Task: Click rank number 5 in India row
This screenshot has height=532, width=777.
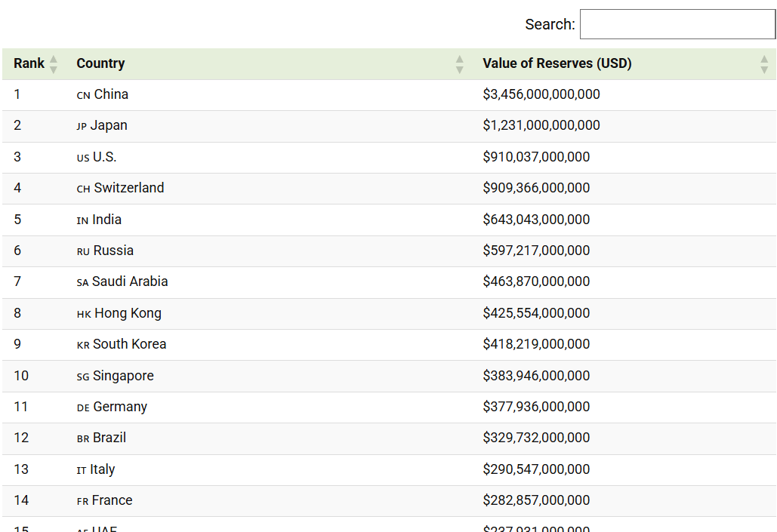Action: pos(17,220)
